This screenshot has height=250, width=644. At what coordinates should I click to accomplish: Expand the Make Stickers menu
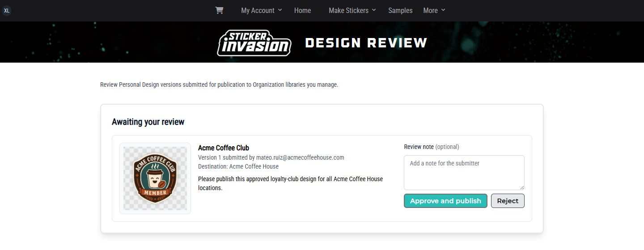click(x=352, y=10)
